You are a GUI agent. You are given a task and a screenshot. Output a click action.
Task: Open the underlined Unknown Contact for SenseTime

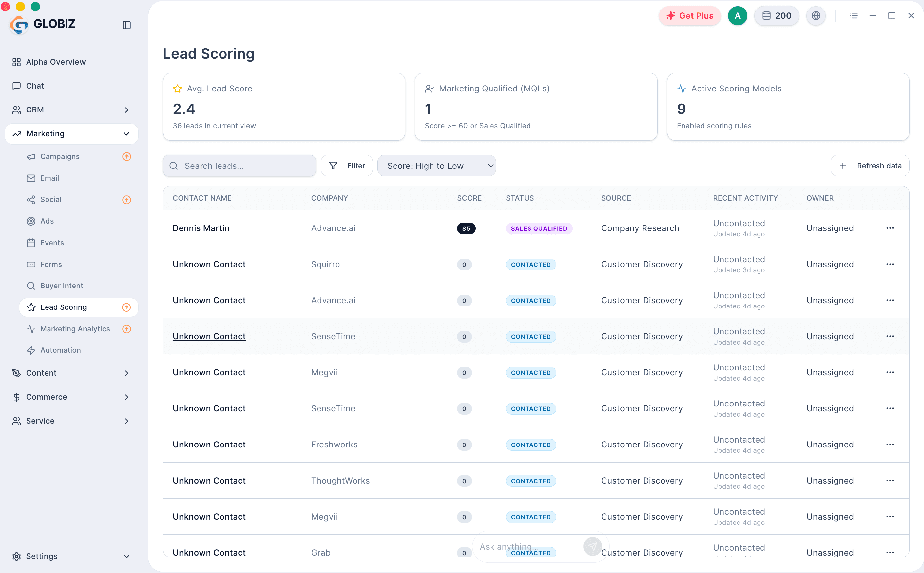209,336
